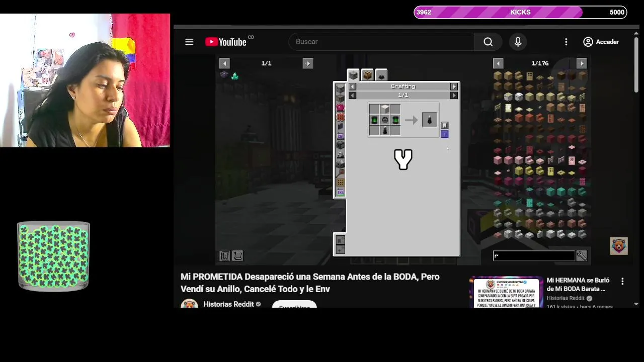644x362 pixels.
Task: Open the Historias Reddit channel avatar
Action: click(190, 303)
